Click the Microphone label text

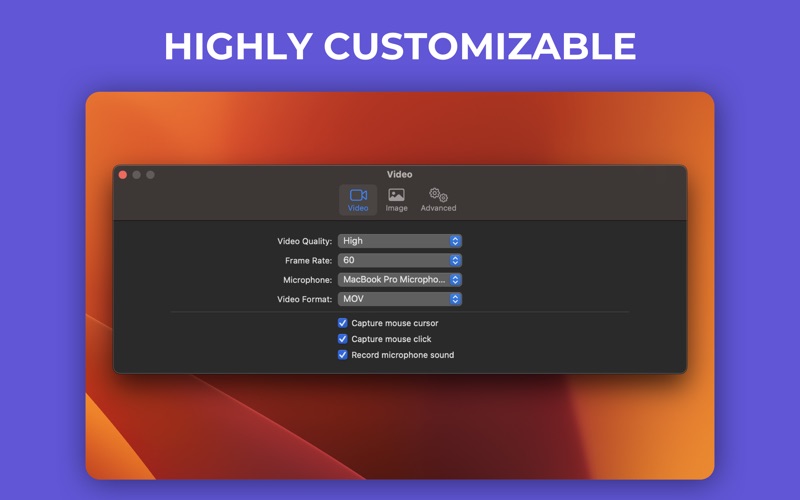[x=308, y=280]
